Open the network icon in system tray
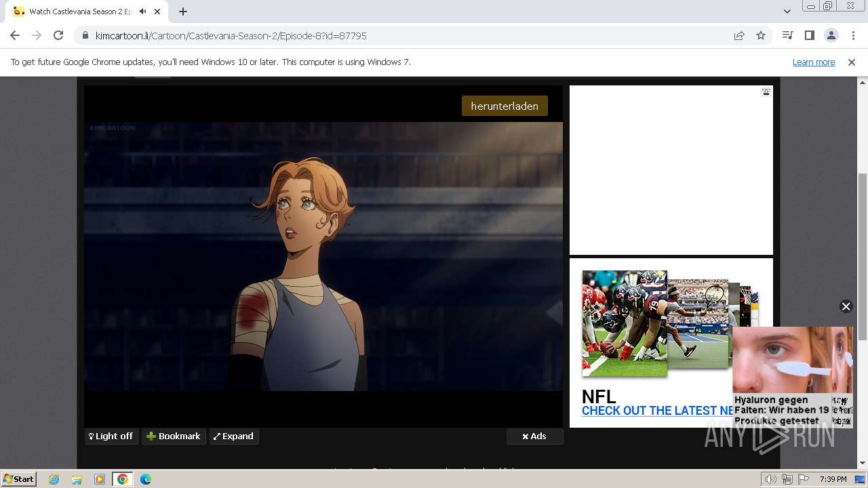Image resolution: width=868 pixels, height=488 pixels. point(787,479)
